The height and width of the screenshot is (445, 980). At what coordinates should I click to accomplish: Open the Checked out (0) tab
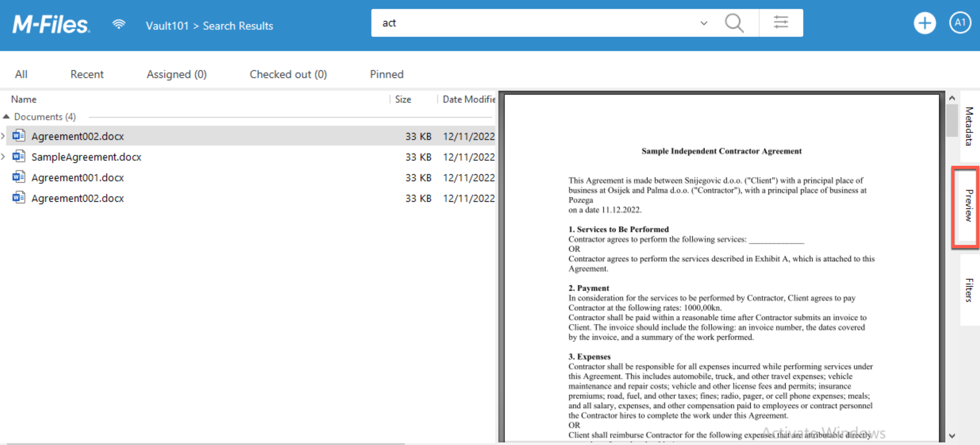pos(288,74)
